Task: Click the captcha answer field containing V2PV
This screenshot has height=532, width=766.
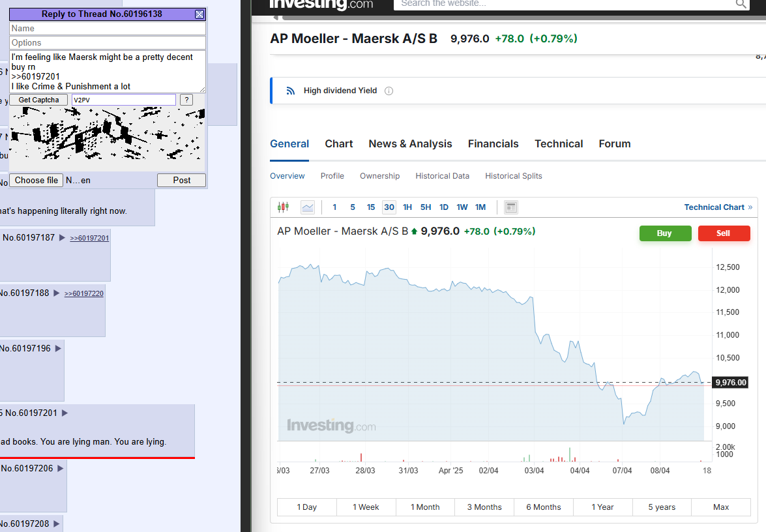Action: pos(124,100)
